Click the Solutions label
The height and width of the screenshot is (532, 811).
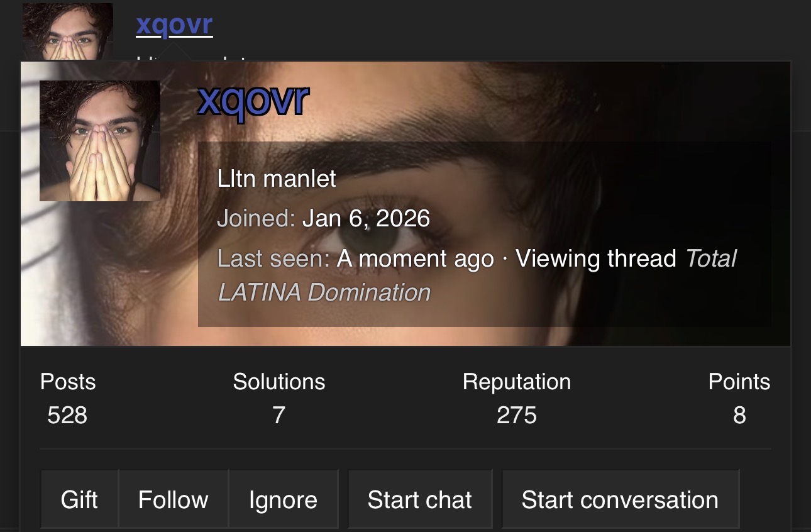click(x=279, y=382)
